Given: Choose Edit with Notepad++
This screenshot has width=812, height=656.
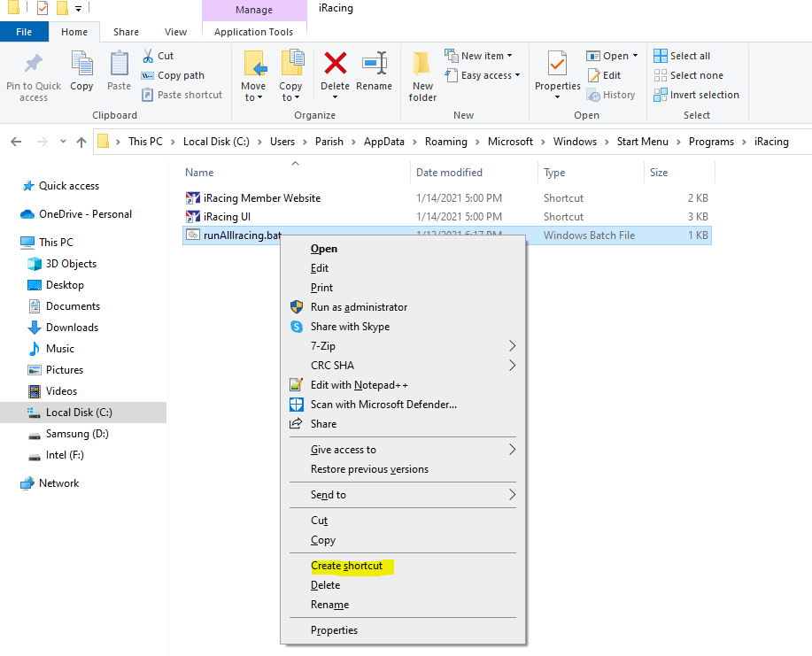Looking at the screenshot, I should pos(403,385).
